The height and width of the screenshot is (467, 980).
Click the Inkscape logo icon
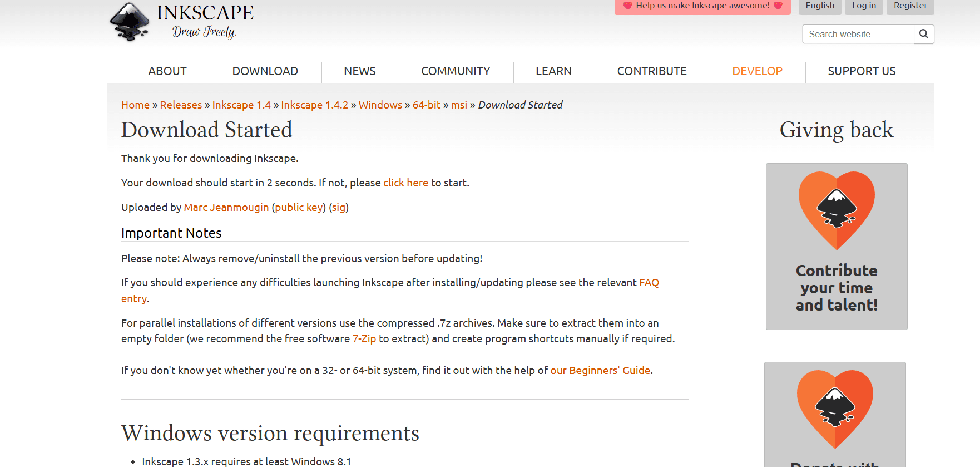(x=130, y=22)
